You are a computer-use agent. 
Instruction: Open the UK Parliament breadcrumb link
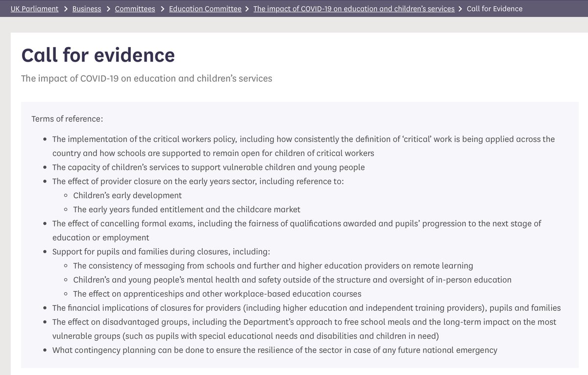(x=34, y=9)
